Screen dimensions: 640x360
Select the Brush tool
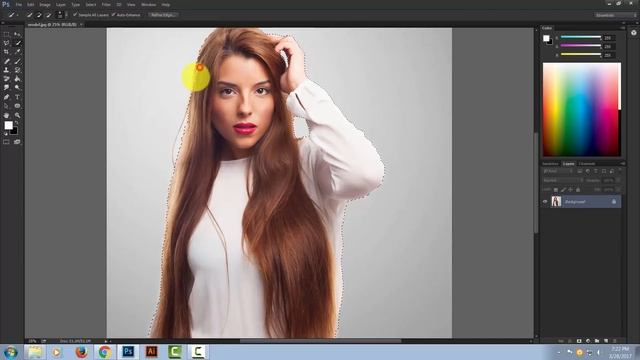(17, 61)
